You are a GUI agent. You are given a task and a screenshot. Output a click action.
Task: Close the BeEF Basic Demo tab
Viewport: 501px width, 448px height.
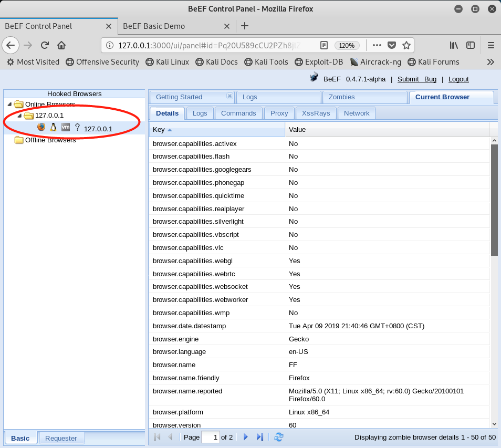click(x=227, y=26)
